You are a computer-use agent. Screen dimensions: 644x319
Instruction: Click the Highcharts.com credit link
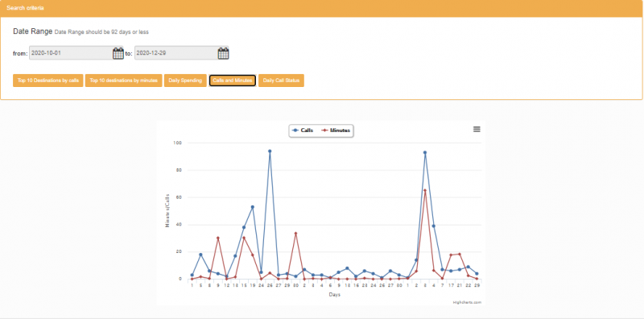[x=467, y=302]
